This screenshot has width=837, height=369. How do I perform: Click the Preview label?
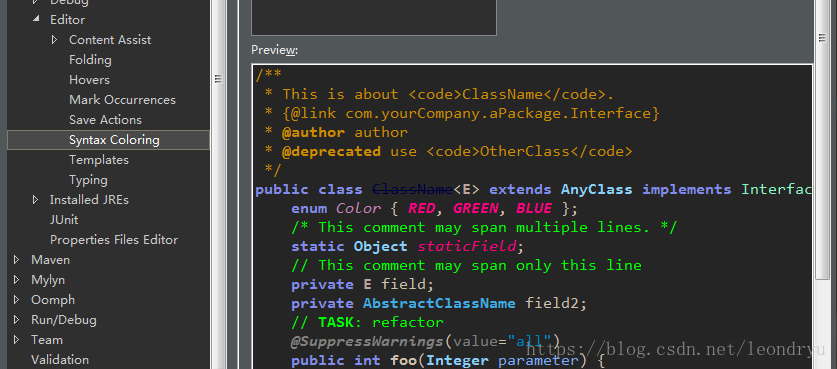[274, 50]
